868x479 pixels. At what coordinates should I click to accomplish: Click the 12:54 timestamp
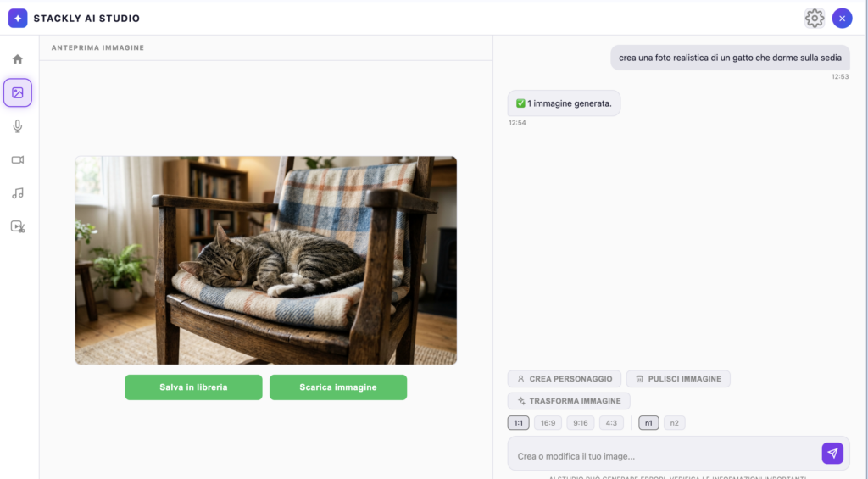[517, 123]
